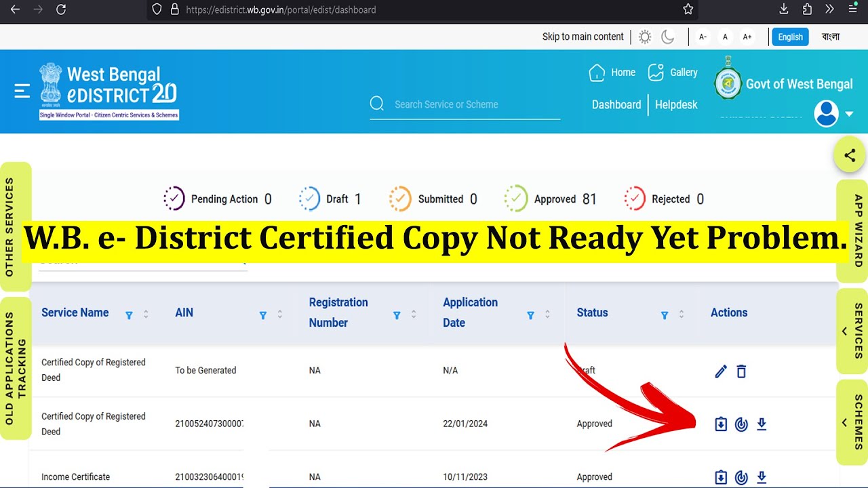Open OTHER SERVICES side tab
868x488 pixels.
click(x=16, y=226)
